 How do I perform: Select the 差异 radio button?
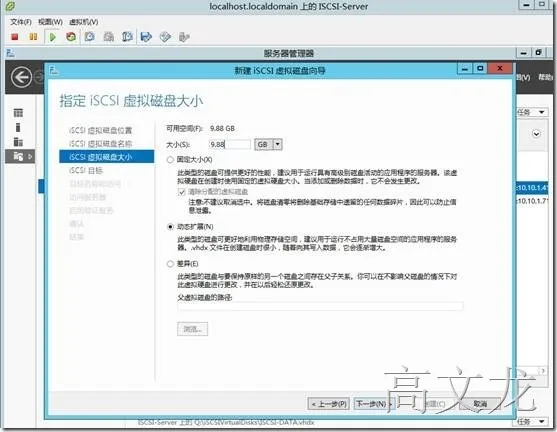coord(170,264)
